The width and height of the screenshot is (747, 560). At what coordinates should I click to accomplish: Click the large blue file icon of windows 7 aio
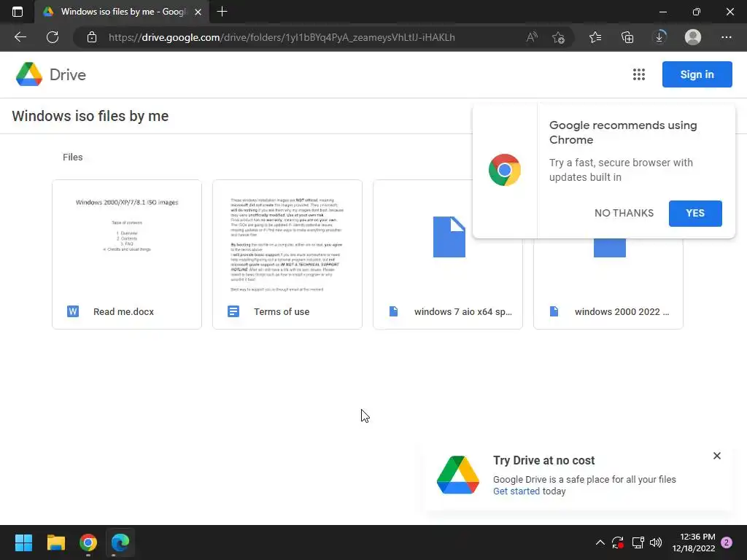[449, 237]
